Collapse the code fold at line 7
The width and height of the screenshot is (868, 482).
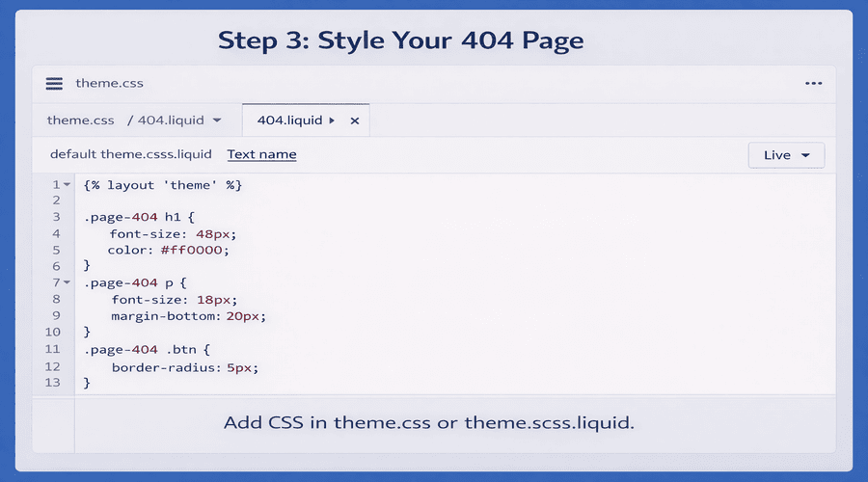pos(67,282)
